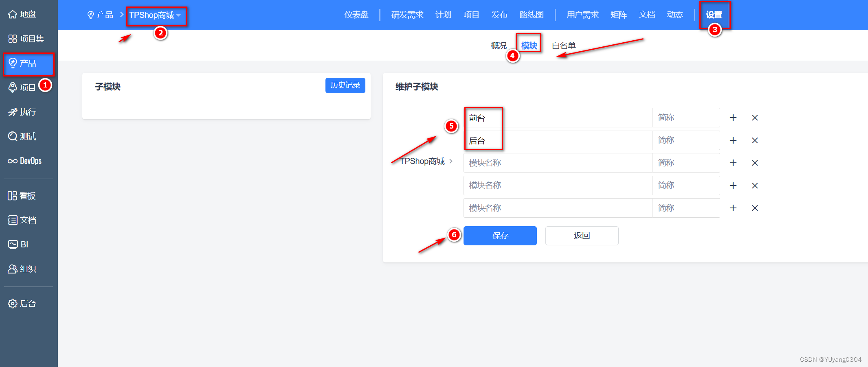Click the 保存 button
Screen dimensions: 868x367
(x=500, y=236)
